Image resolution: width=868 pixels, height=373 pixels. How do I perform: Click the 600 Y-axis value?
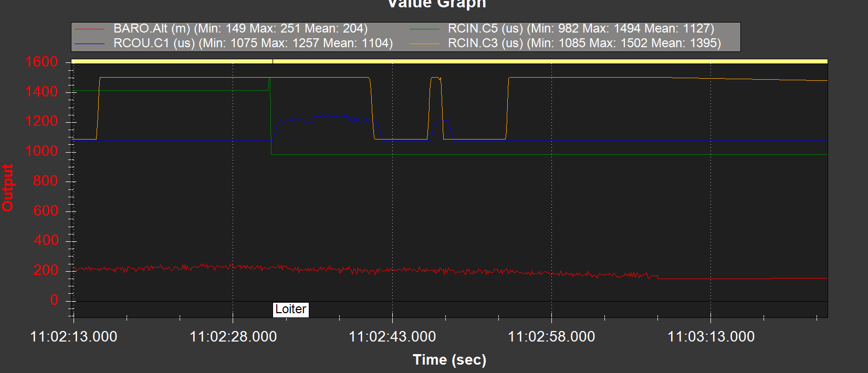[x=46, y=211]
